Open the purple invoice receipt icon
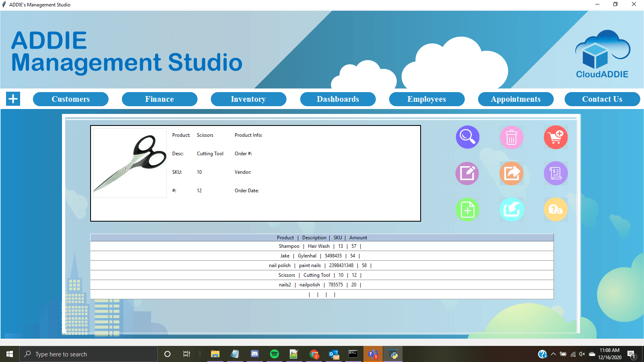 (555, 173)
